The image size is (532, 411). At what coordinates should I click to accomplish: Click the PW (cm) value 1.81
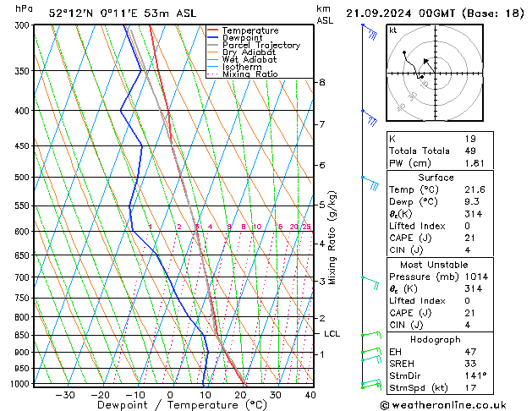pos(474,163)
